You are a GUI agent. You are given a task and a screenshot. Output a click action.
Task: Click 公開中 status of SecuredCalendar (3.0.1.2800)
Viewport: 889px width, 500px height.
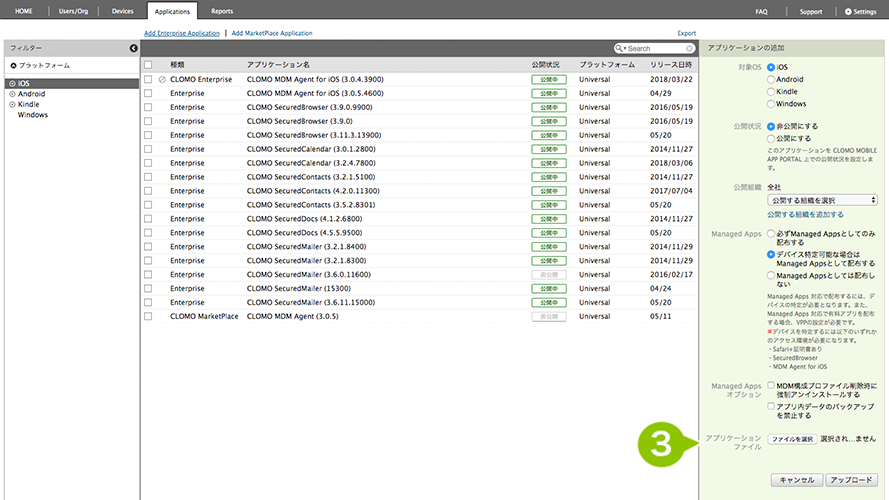(549, 149)
